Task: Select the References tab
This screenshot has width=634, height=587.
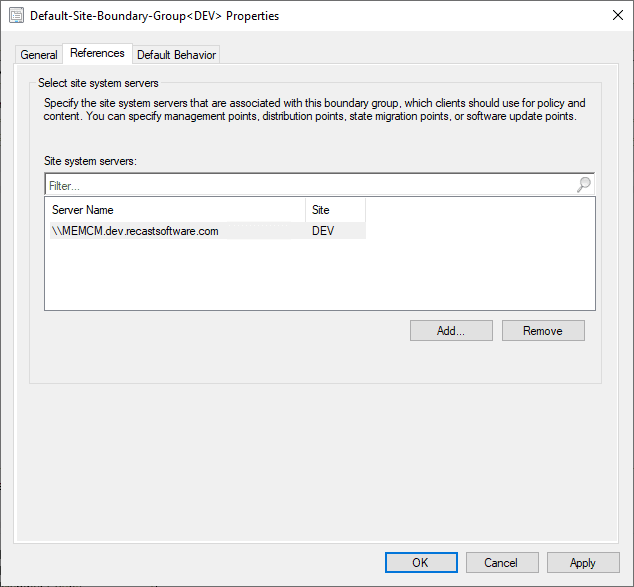Action: [x=97, y=53]
